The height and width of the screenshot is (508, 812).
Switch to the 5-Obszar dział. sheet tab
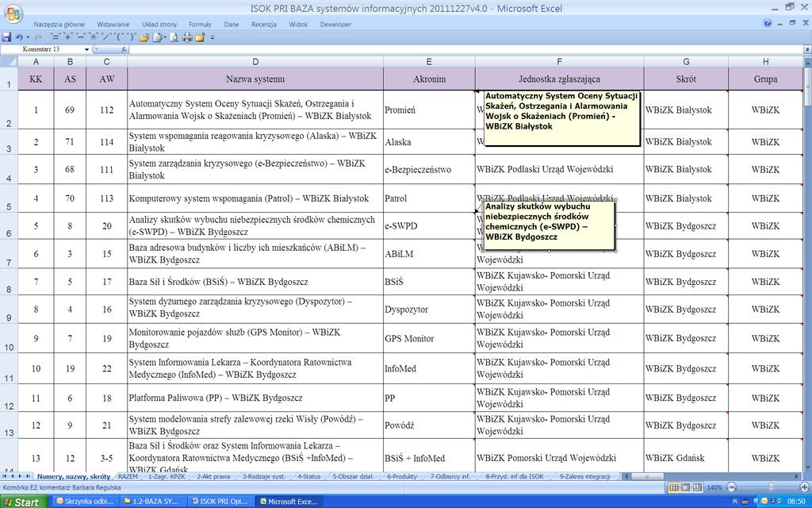353,476
